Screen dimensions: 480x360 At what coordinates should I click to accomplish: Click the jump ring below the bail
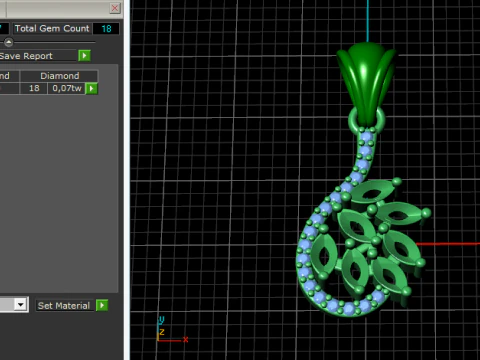pyautogui.click(x=367, y=121)
